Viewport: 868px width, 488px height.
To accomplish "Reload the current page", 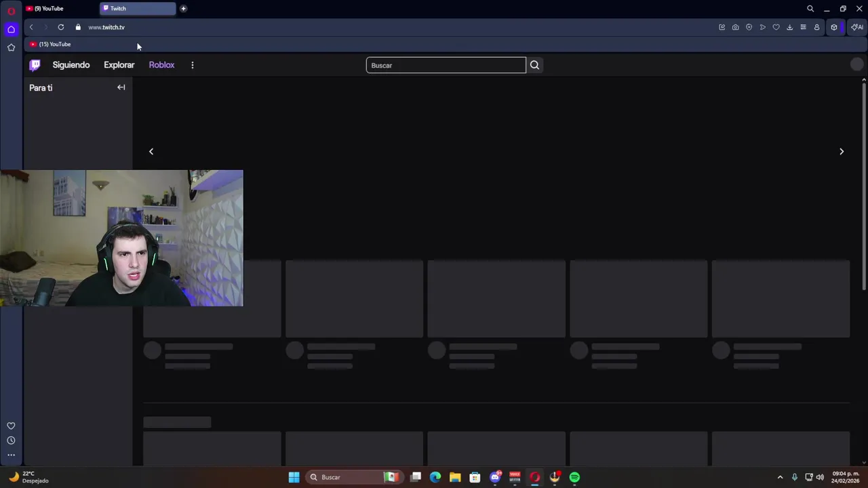I will click(61, 27).
